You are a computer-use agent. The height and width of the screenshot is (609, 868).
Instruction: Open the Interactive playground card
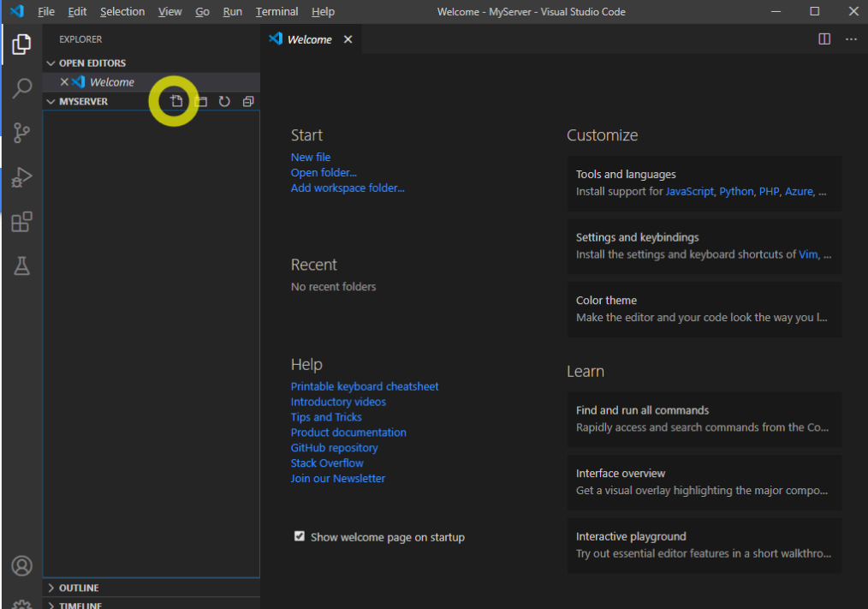(x=705, y=546)
